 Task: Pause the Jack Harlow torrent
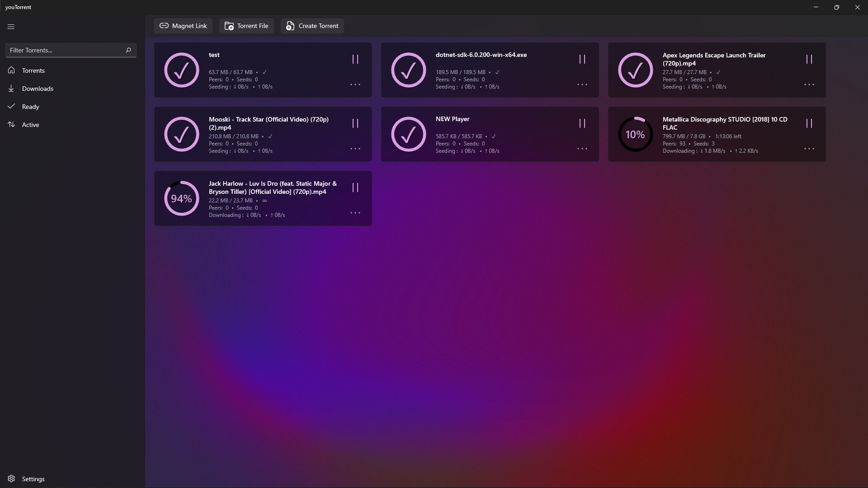click(355, 188)
